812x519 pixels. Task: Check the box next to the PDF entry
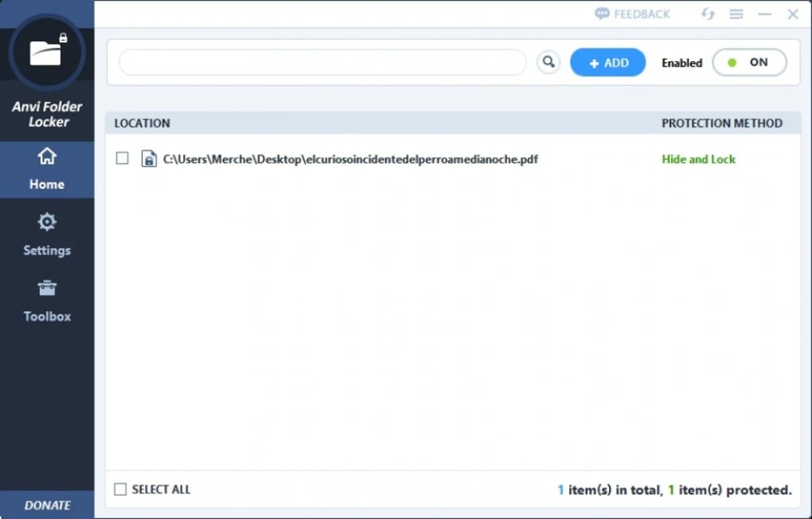122,158
